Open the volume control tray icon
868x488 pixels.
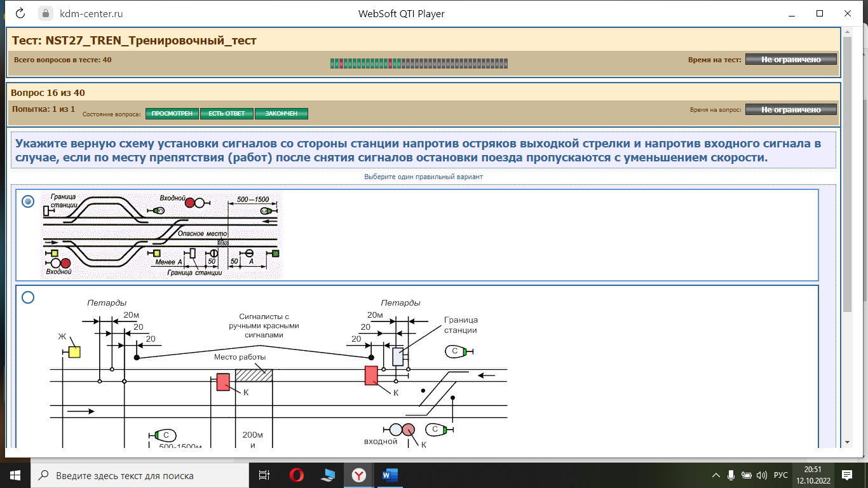pyautogui.click(x=761, y=475)
